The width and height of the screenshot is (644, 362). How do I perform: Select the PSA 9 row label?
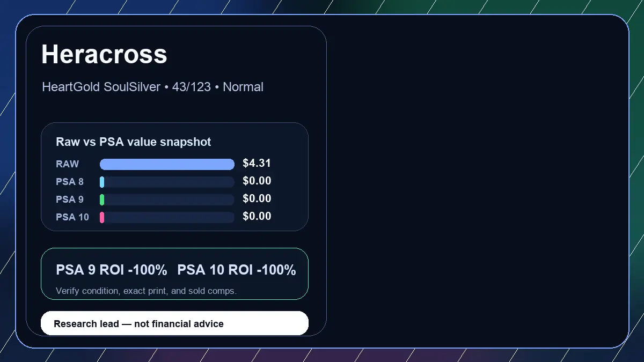point(70,200)
